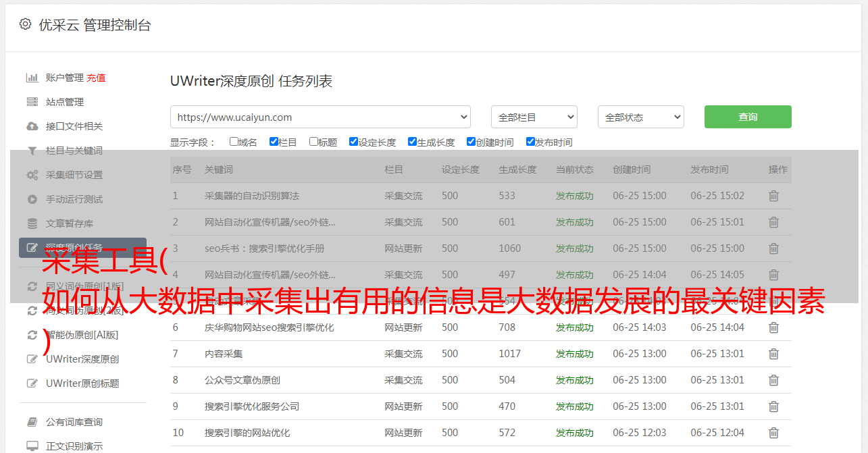Click the gear icon beside 优采云 管理控制台
Viewport: 868px width, 453px height.
(25, 24)
